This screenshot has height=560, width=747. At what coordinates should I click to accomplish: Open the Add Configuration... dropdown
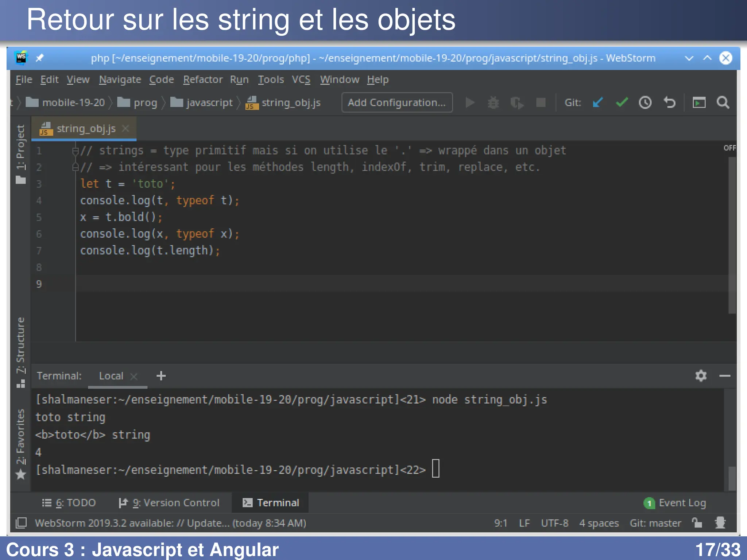pos(397,103)
